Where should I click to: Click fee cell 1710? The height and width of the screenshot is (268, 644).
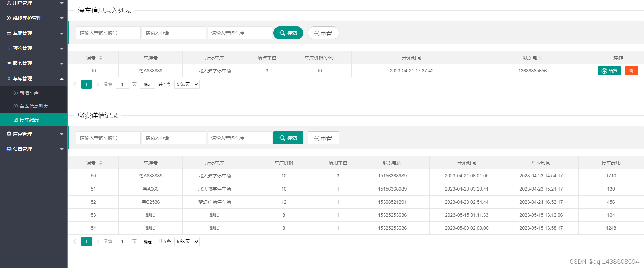tap(611, 176)
